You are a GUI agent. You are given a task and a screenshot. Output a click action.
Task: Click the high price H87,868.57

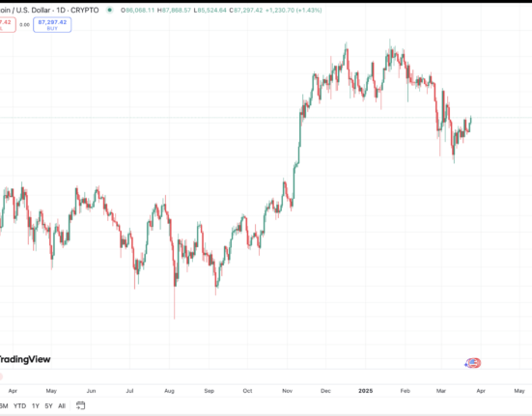tap(174, 11)
